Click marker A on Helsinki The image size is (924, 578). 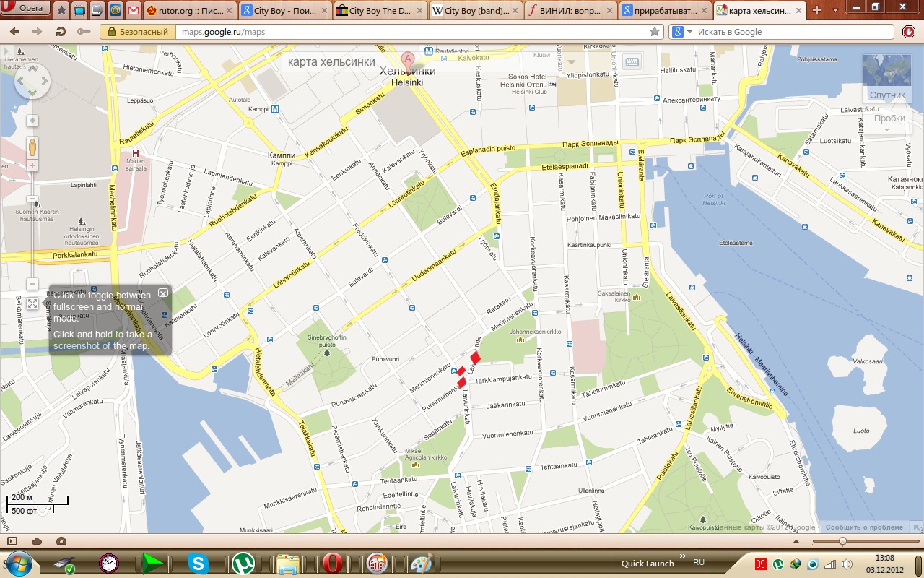click(x=408, y=59)
